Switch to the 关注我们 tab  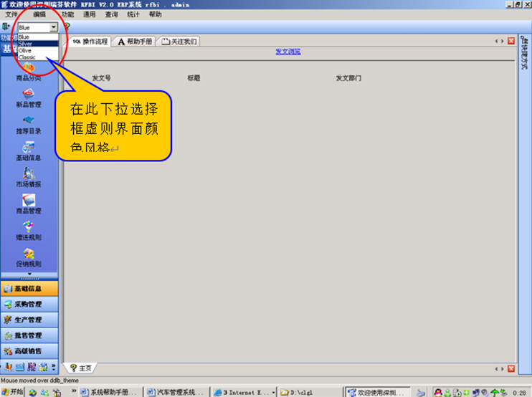click(x=180, y=42)
